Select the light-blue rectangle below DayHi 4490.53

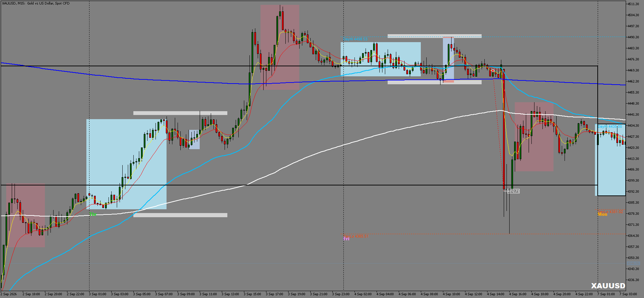pyautogui.click(x=381, y=59)
